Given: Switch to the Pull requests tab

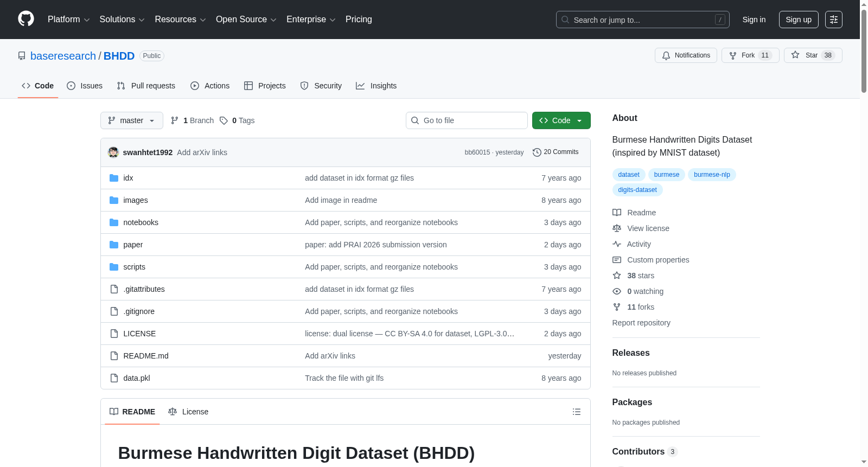Looking at the screenshot, I should point(146,86).
